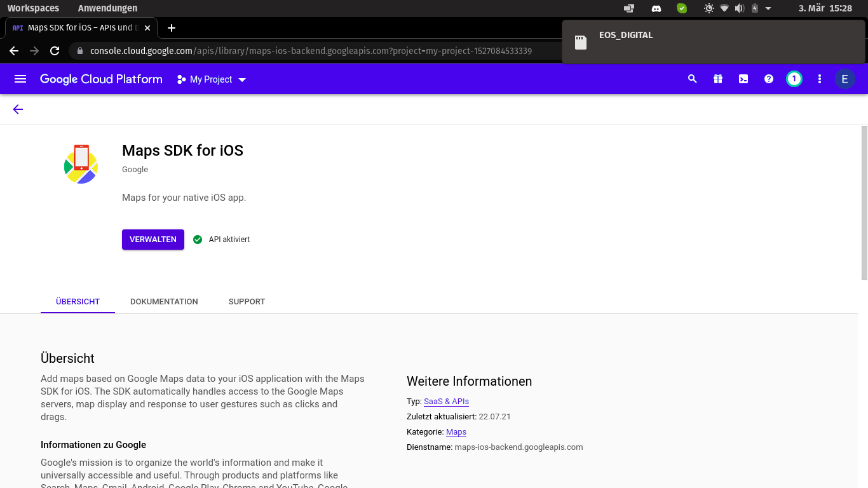The image size is (868, 488).
Task: Click the green API aktiviert checkmark
Action: [x=198, y=240]
